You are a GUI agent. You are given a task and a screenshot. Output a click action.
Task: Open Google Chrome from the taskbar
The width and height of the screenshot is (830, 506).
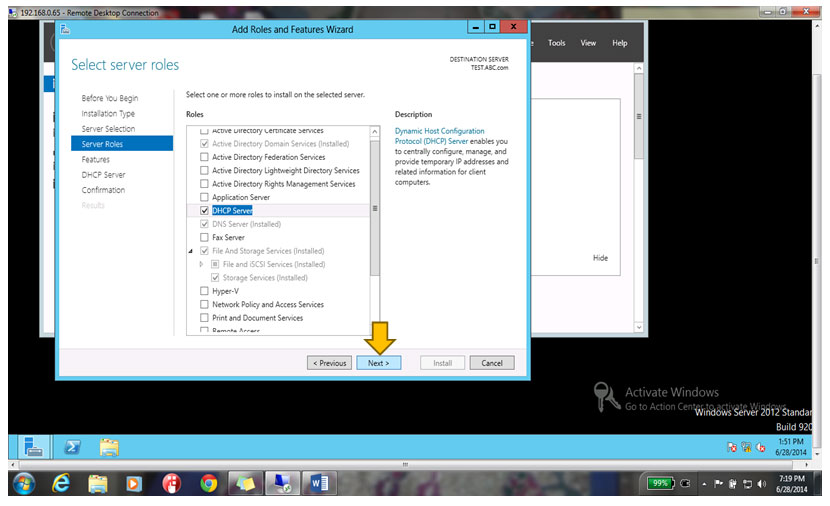coord(209,483)
